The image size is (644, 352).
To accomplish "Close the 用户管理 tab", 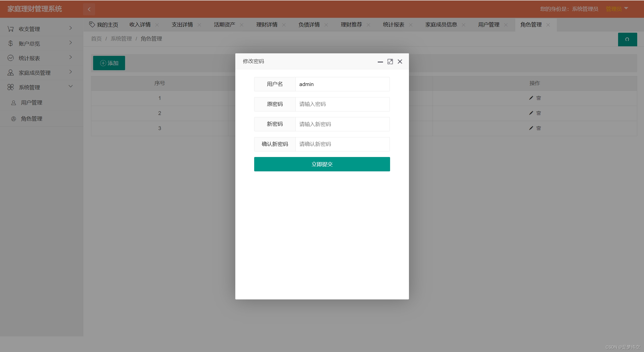I will click(x=506, y=25).
